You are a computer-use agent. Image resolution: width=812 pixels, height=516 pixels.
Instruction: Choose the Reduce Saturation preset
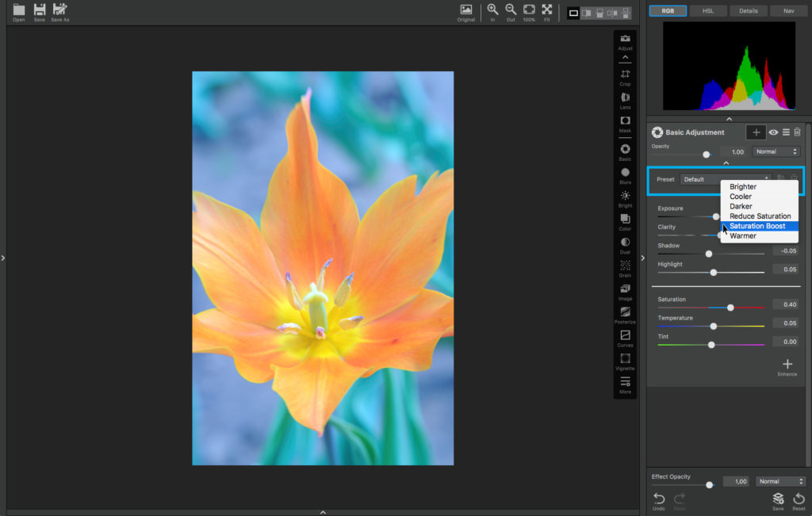[759, 216]
